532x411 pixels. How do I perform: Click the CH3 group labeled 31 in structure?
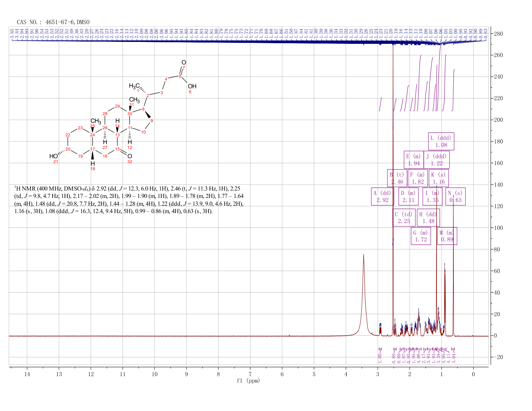coord(134,100)
